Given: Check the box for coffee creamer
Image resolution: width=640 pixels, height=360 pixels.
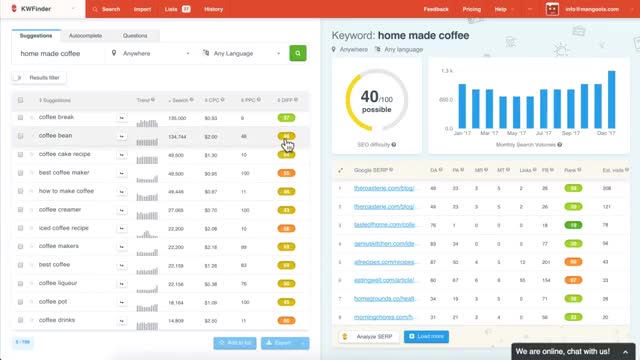Looking at the screenshot, I should pyautogui.click(x=20, y=210).
